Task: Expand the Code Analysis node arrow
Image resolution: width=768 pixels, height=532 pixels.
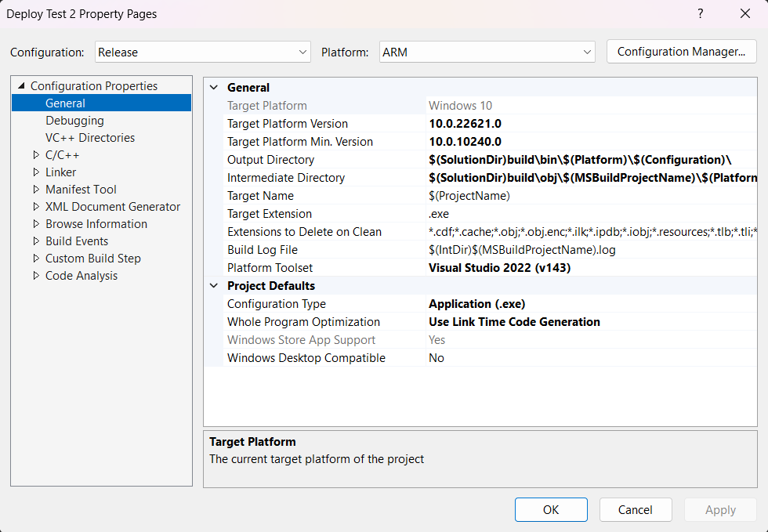Action: click(36, 276)
